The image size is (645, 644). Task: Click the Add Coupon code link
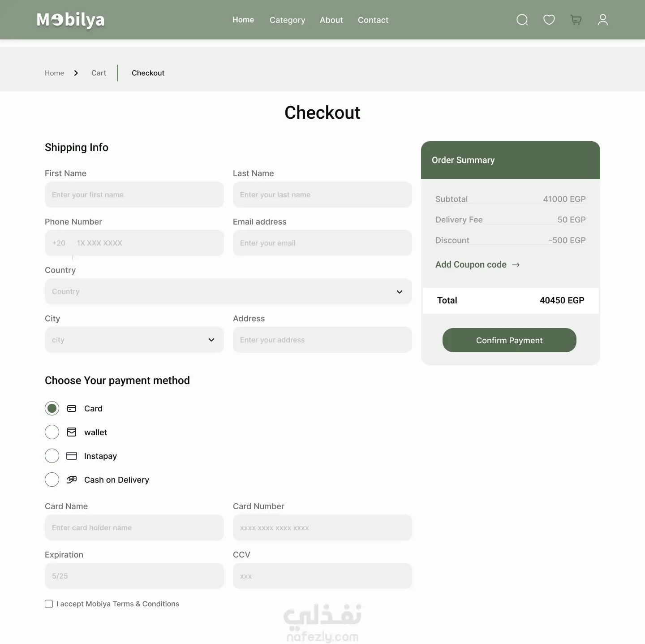coord(471,264)
